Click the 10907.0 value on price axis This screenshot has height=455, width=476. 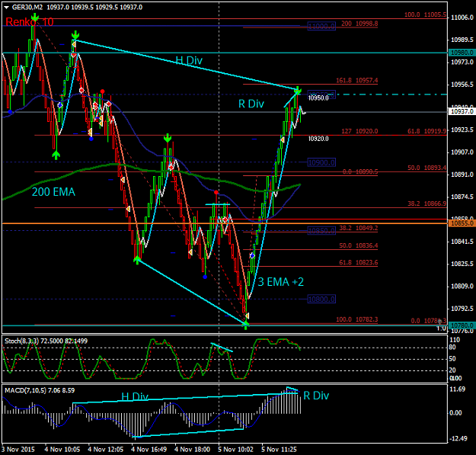click(462, 152)
